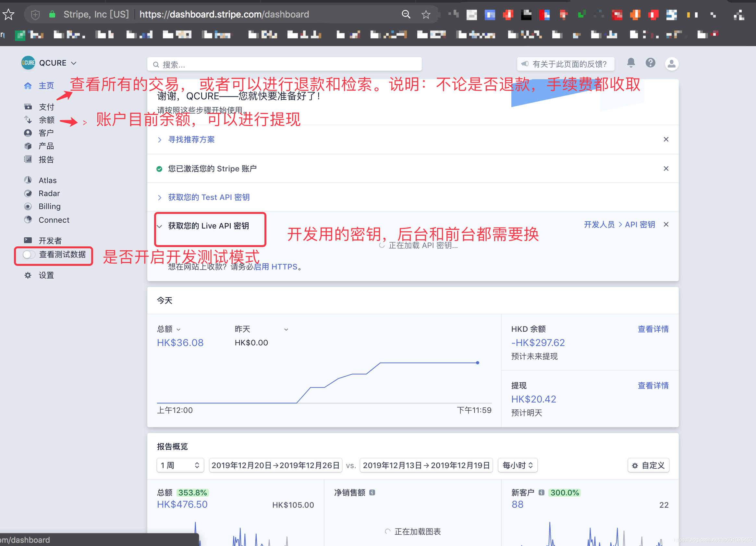Click the 88 new customers value
Viewport: 756px width, 546px height.
coord(517,504)
